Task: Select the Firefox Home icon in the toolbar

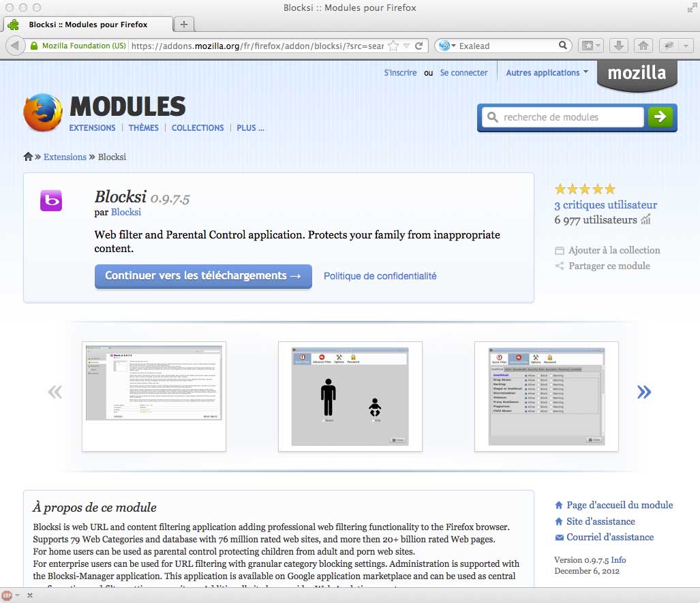Action: (x=643, y=46)
